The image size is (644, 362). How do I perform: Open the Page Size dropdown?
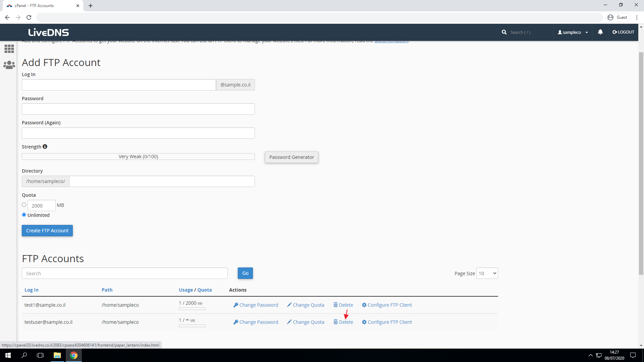tap(487, 274)
